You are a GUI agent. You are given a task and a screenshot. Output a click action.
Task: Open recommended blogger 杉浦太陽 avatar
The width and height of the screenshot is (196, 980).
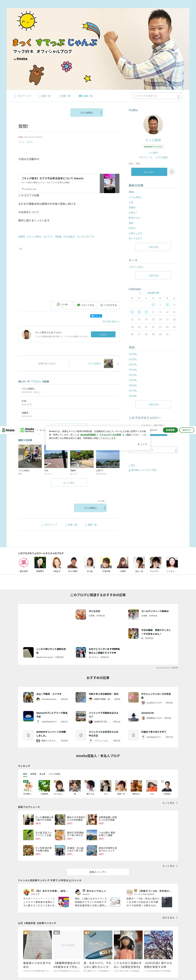click(x=106, y=563)
